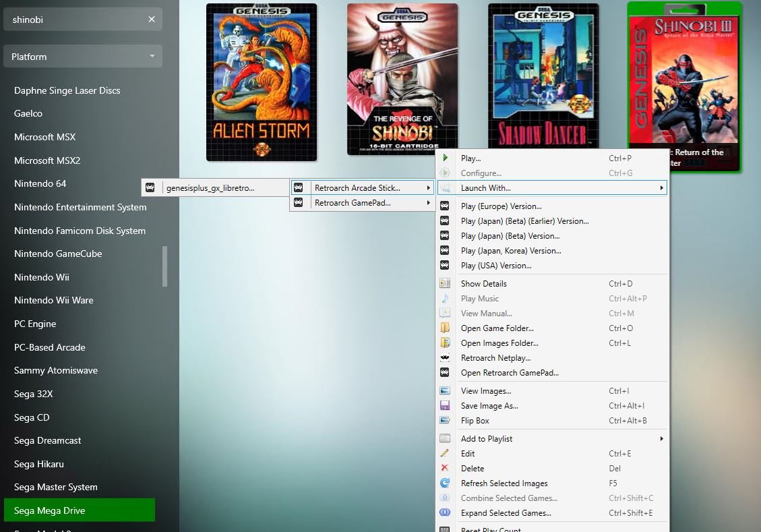Screen dimensions: 761x532
Task: Click the Flip Box icon
Action: tap(445, 420)
